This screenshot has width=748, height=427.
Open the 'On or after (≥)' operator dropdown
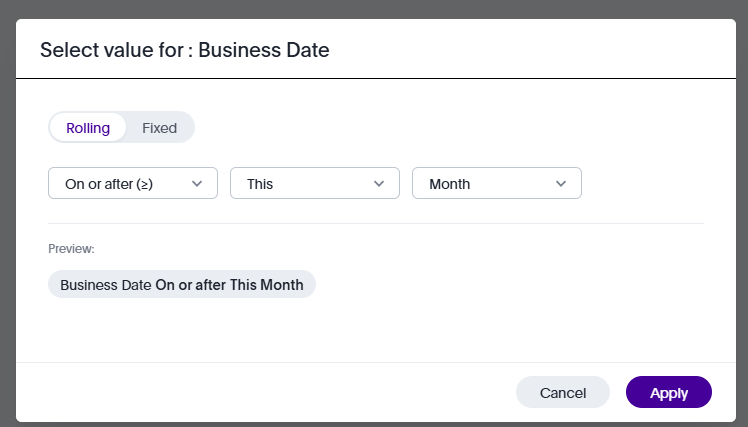pos(132,184)
